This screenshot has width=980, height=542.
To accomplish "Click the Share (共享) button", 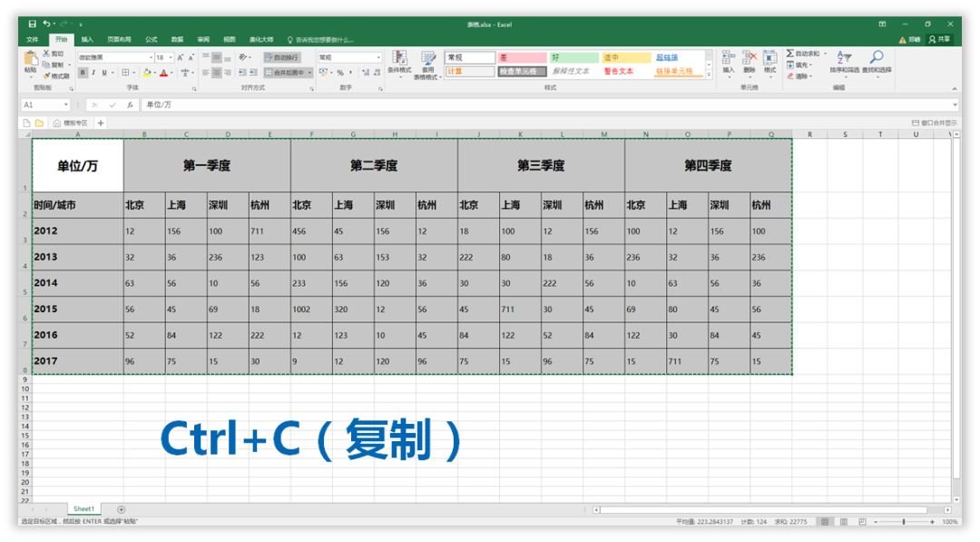I will [x=939, y=39].
